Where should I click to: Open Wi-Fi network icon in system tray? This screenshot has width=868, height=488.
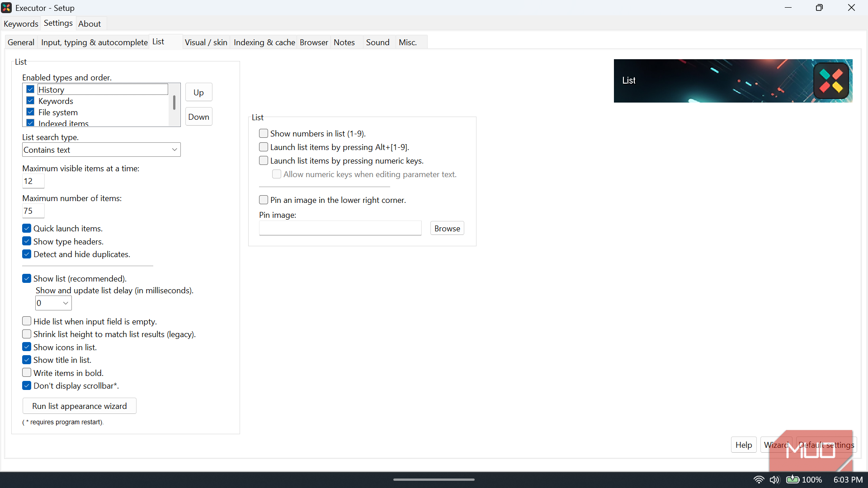click(x=759, y=479)
